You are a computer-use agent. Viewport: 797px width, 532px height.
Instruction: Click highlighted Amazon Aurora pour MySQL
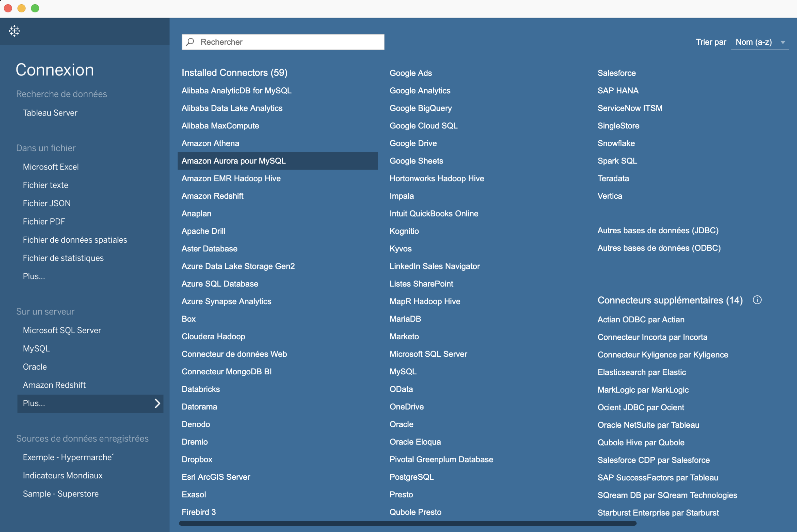pos(277,161)
